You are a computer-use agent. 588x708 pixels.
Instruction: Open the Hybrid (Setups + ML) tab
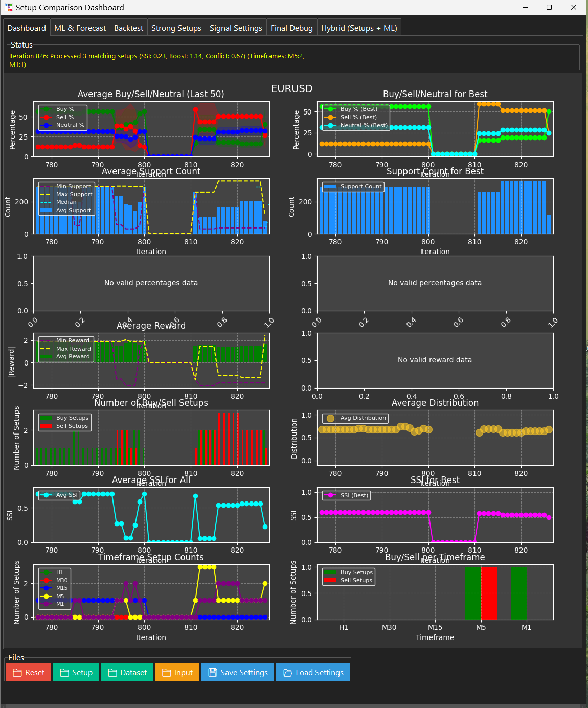(359, 28)
